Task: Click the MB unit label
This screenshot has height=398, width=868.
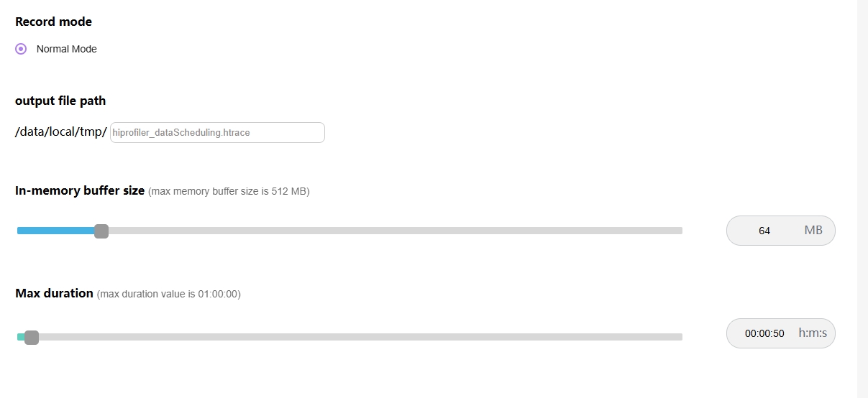Action: (813, 231)
